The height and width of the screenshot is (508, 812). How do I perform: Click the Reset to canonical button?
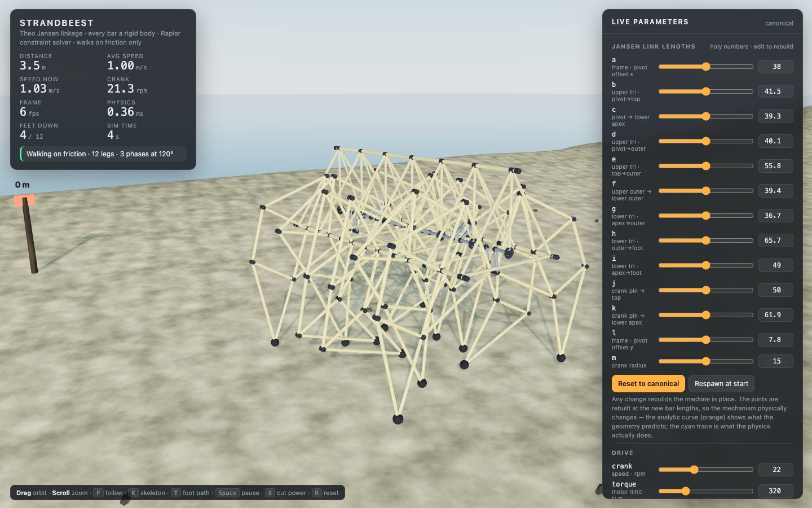pyautogui.click(x=648, y=384)
